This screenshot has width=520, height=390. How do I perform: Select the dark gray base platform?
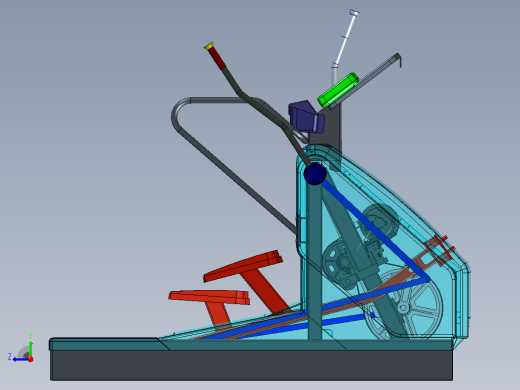251,364
